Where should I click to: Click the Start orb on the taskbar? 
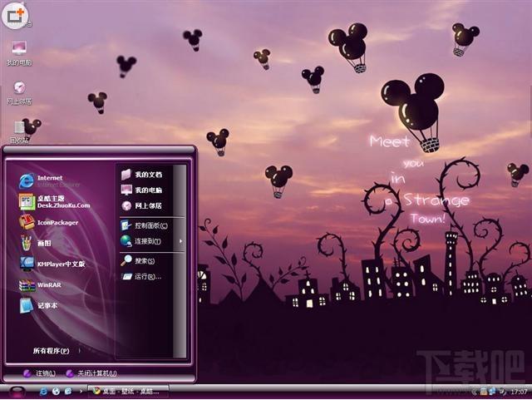17,392
